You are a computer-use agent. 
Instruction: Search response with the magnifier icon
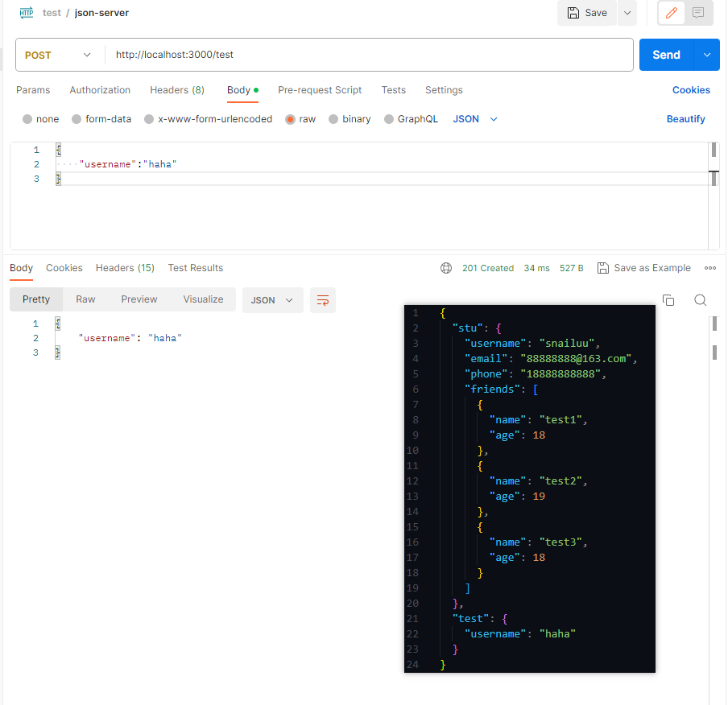(700, 300)
